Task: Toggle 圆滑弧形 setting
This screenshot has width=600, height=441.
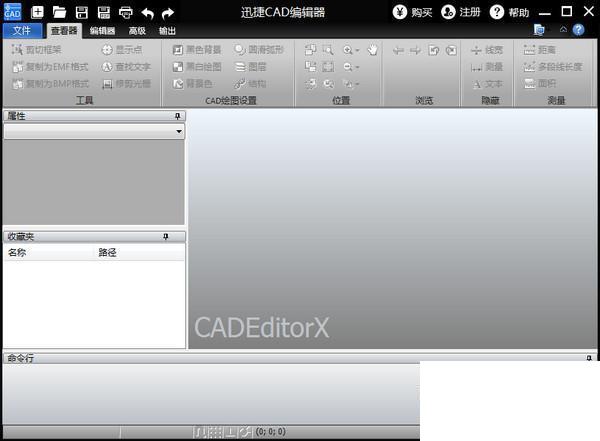Action: (259, 50)
